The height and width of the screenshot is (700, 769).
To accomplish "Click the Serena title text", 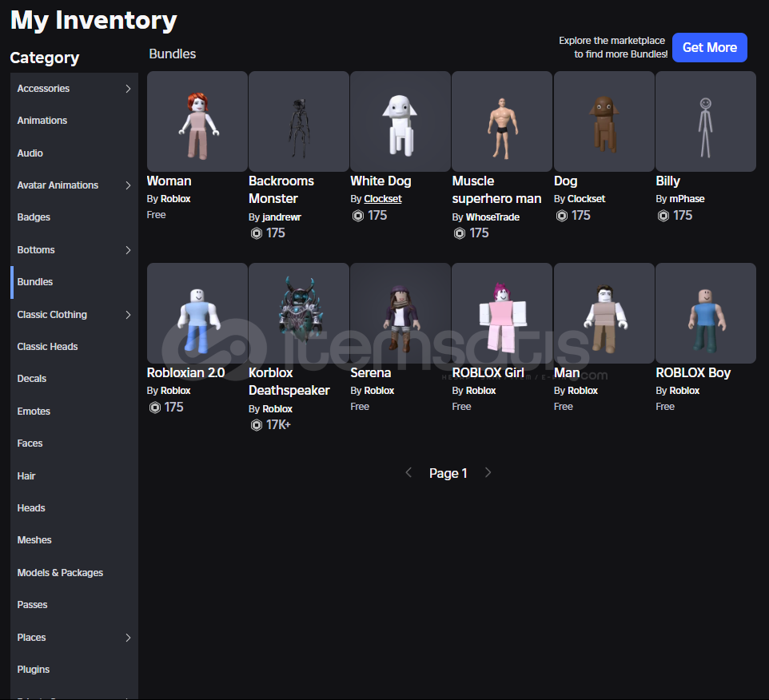I will point(370,372).
